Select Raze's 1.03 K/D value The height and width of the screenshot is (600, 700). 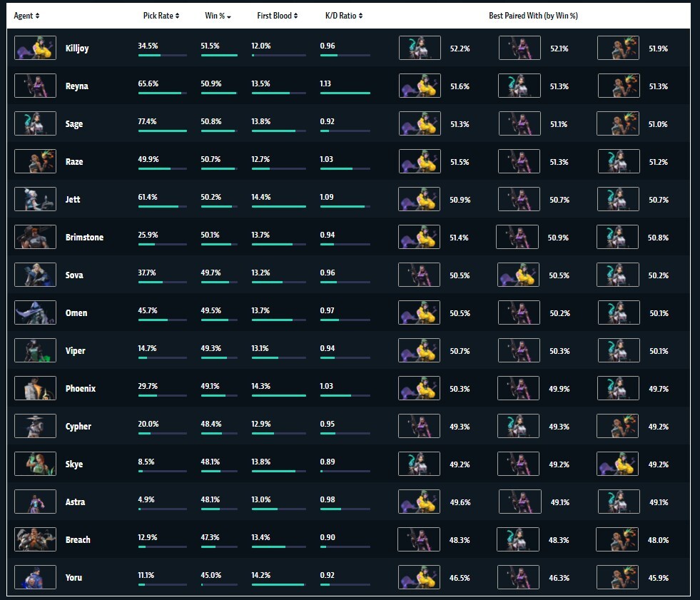point(326,159)
